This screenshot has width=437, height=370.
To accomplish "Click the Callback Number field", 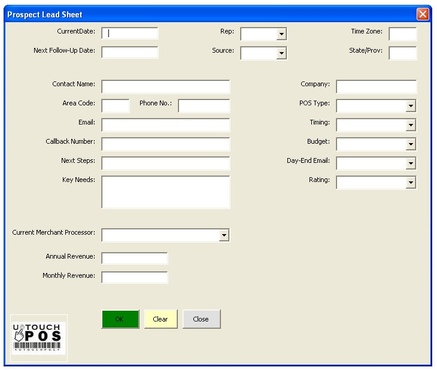I will click(166, 144).
